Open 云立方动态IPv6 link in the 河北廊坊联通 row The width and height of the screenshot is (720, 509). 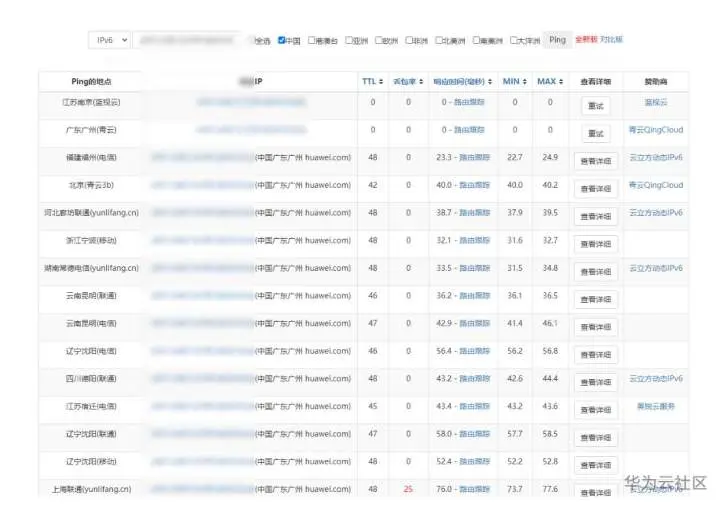click(x=656, y=213)
